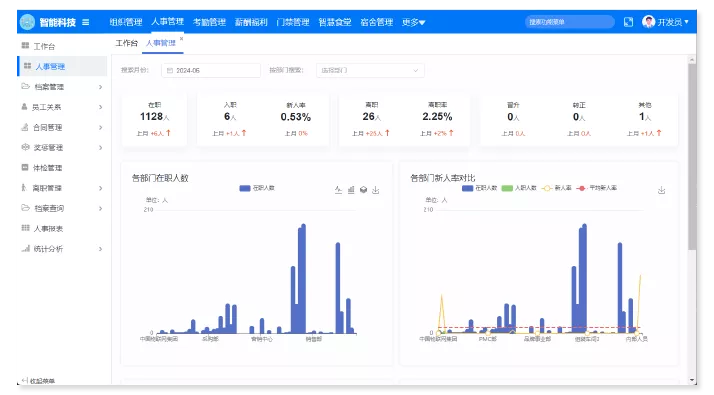Viewport: 714px width, 395px height.
Task: Toggle the 入职人数 green legend item
Action: click(519, 188)
